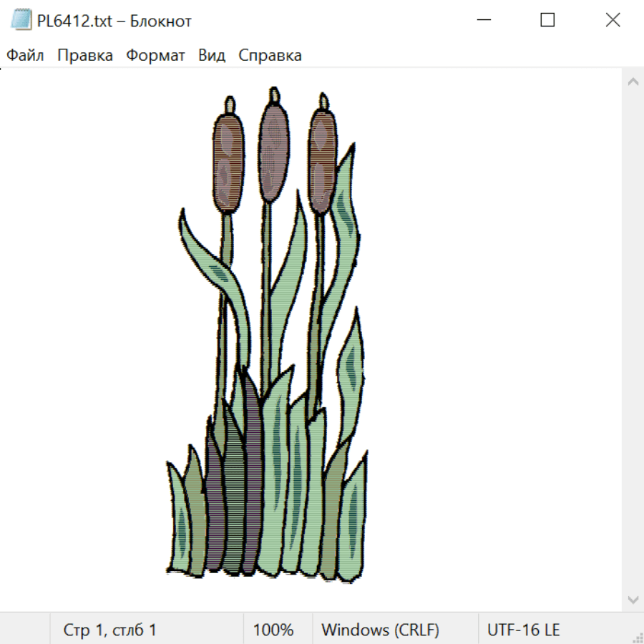Image resolution: width=644 pixels, height=644 pixels.
Task: Open the Правка menu
Action: tap(85, 56)
